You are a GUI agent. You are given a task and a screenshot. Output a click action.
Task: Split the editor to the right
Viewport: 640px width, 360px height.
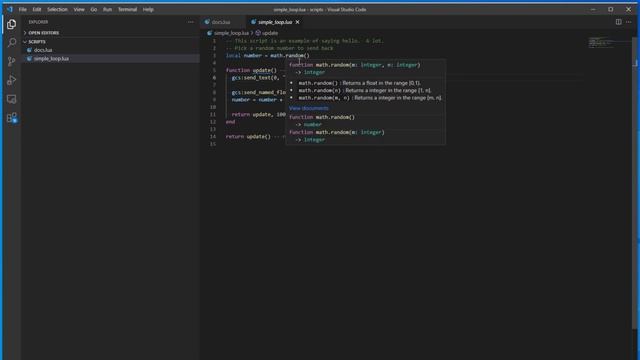coord(618,22)
